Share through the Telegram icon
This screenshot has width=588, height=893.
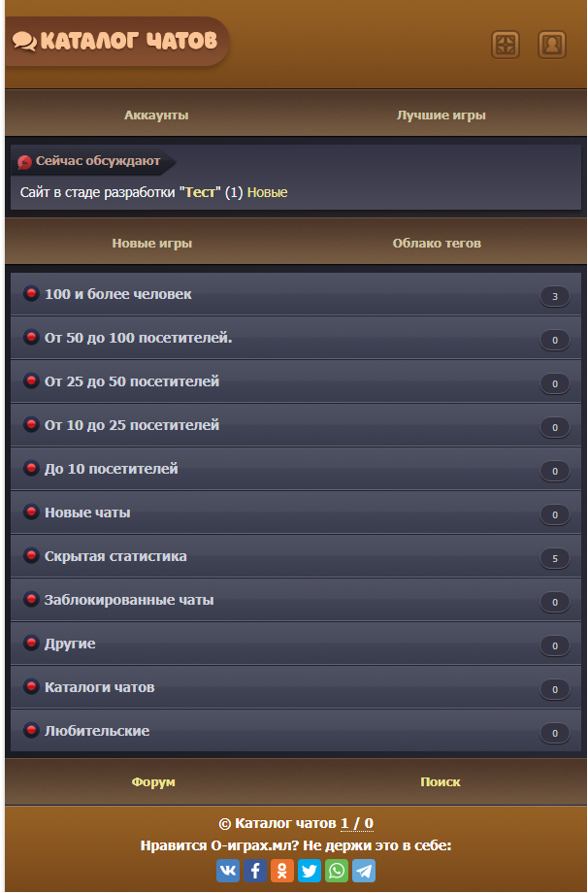364,871
